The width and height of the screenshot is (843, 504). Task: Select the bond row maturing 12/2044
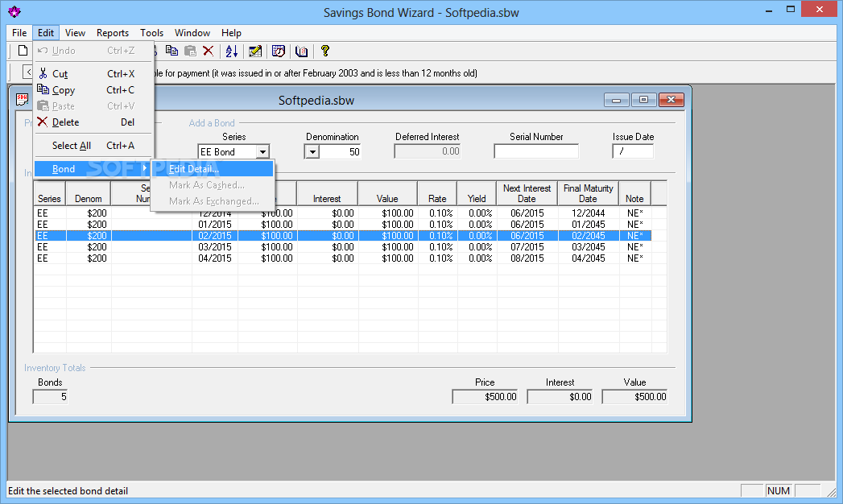(x=343, y=213)
